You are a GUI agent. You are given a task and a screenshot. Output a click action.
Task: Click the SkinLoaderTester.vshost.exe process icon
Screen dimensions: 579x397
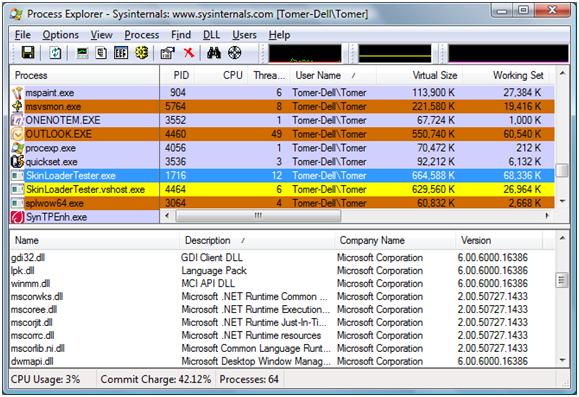[x=17, y=189]
